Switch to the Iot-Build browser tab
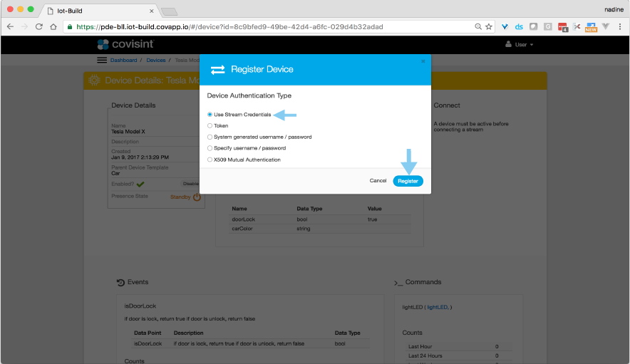This screenshot has width=630, height=364. coord(100,11)
